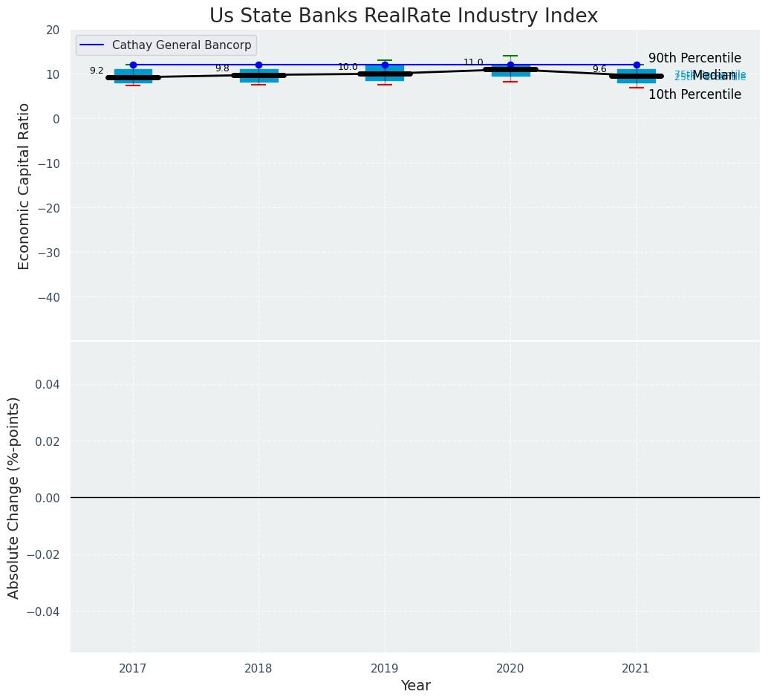The height and width of the screenshot is (700, 768).
Task: Click the chart title text
Action: [403, 16]
